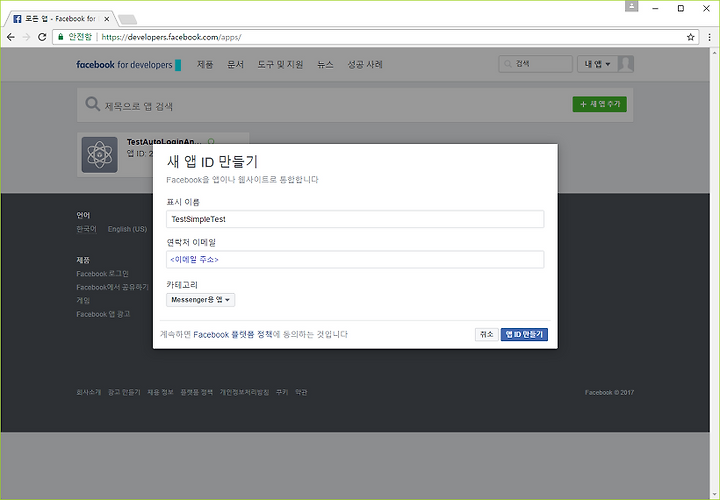Open 광고 만들기 footer link
Image resolution: width=720 pixels, height=500 pixels.
pyautogui.click(x=124, y=392)
